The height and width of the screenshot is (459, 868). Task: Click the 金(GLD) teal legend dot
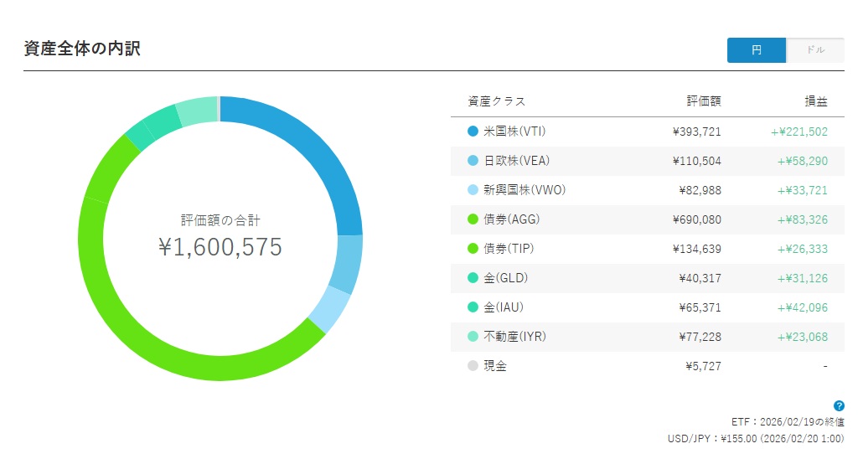coord(473,278)
